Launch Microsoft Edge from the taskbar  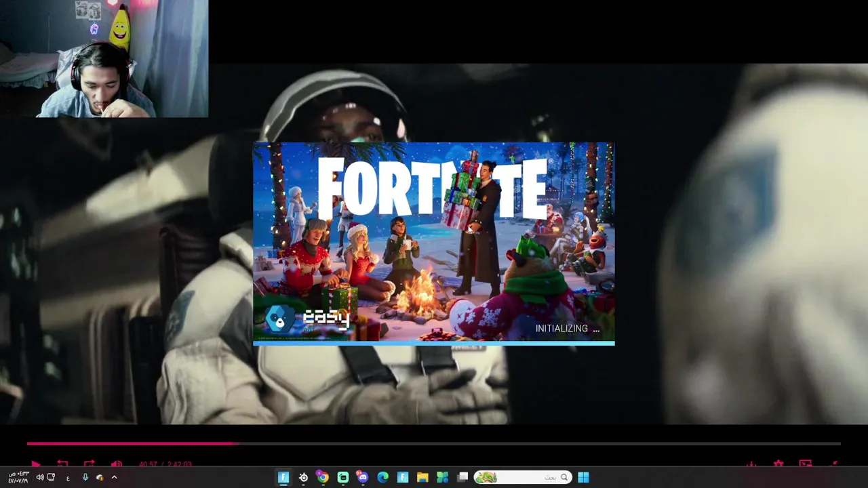click(x=382, y=477)
